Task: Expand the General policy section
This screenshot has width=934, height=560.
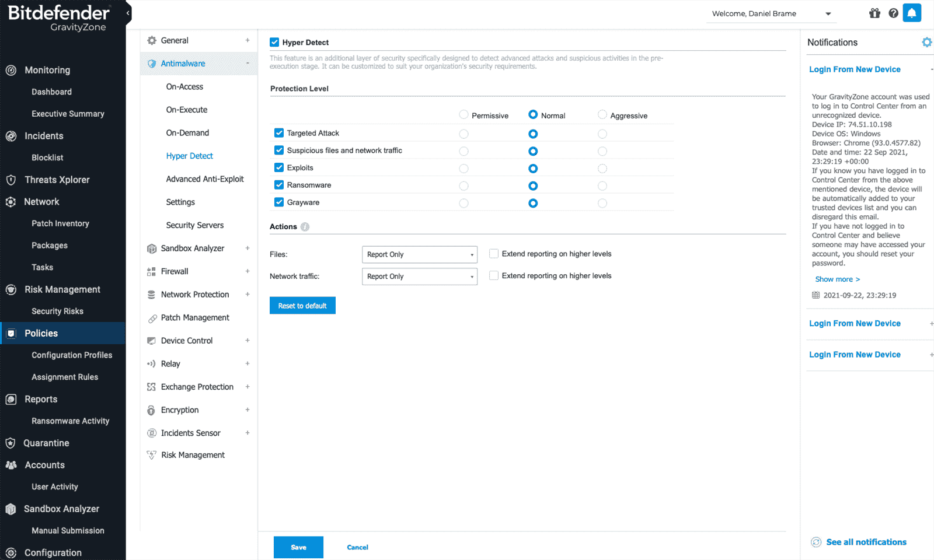Action: (248, 40)
